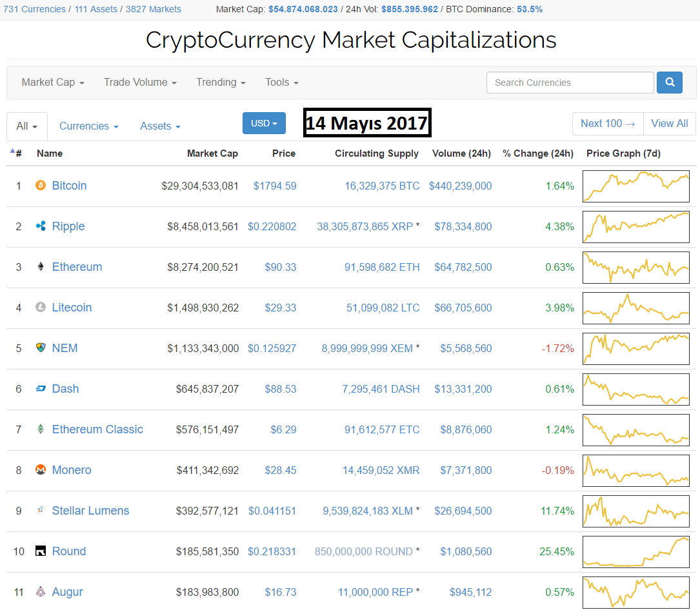Sort table by Name column header

tap(50, 153)
